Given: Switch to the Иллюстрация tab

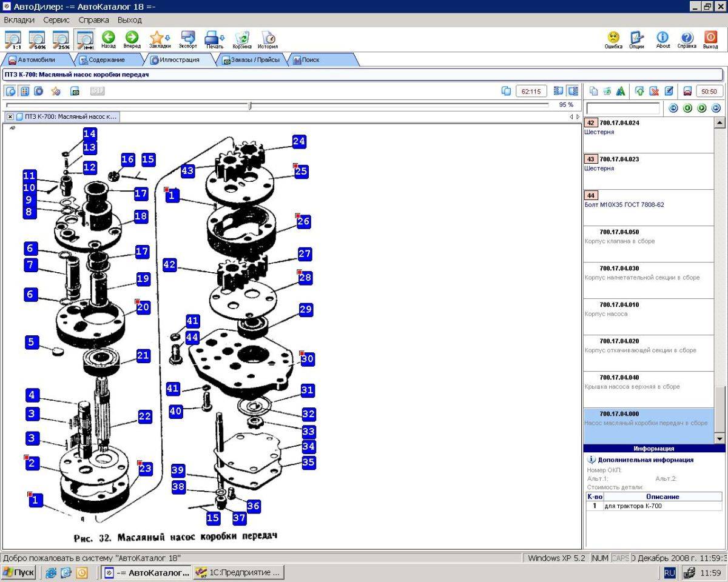Looking at the screenshot, I should point(180,60).
